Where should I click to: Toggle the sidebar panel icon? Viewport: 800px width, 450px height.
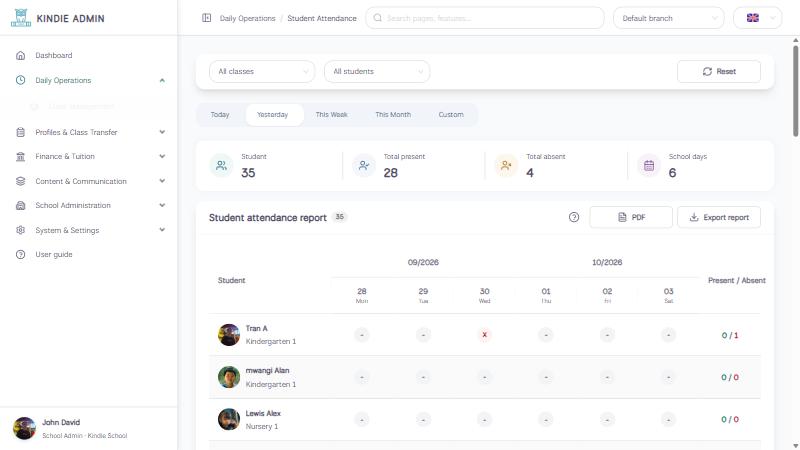pos(207,18)
